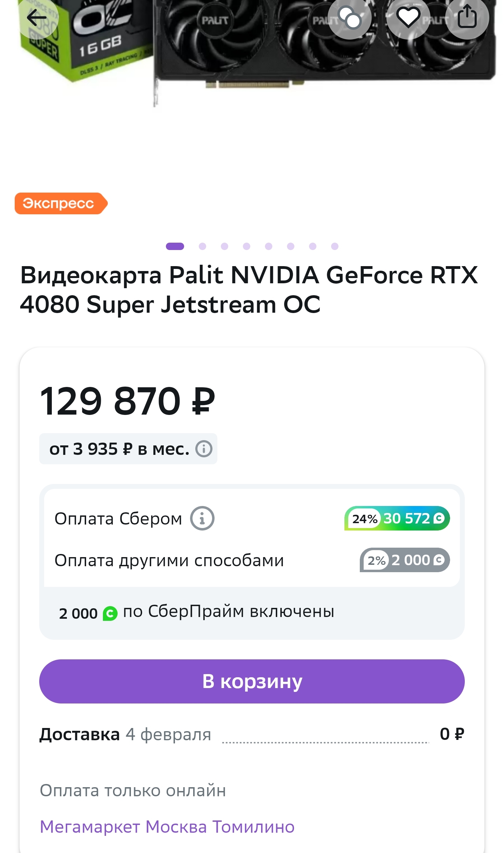The image size is (504, 853).
Task: Select Оплата Сбером payment option
Action: [x=118, y=519]
